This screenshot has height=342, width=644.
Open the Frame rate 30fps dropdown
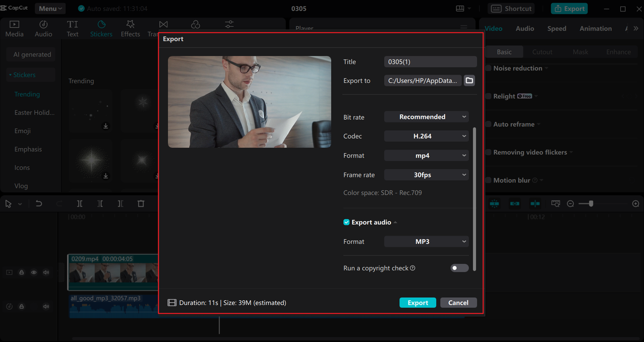point(426,175)
